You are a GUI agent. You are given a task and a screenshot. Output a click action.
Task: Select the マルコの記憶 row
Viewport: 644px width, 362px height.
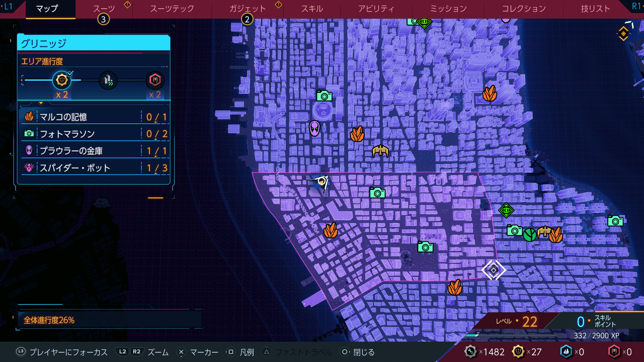[x=94, y=117]
